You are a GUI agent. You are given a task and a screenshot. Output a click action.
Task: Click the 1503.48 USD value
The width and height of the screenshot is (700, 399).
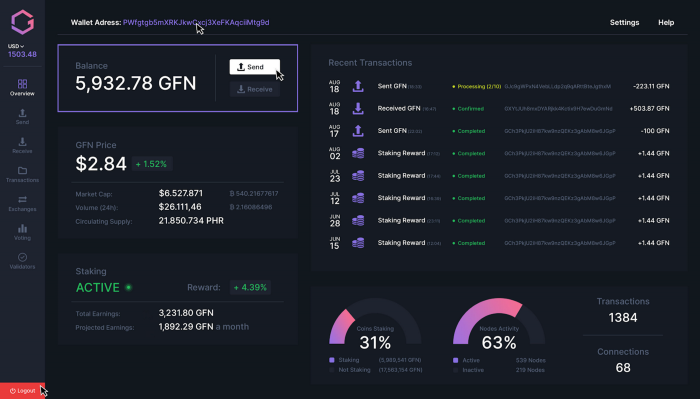(x=22, y=54)
